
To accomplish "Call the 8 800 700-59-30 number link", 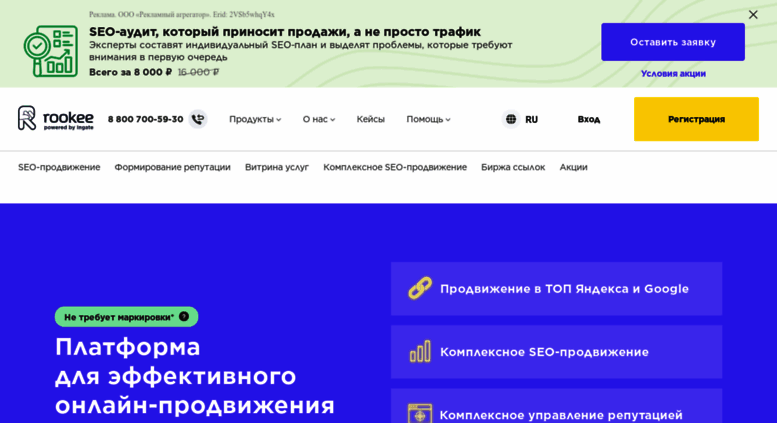I will coord(145,119).
